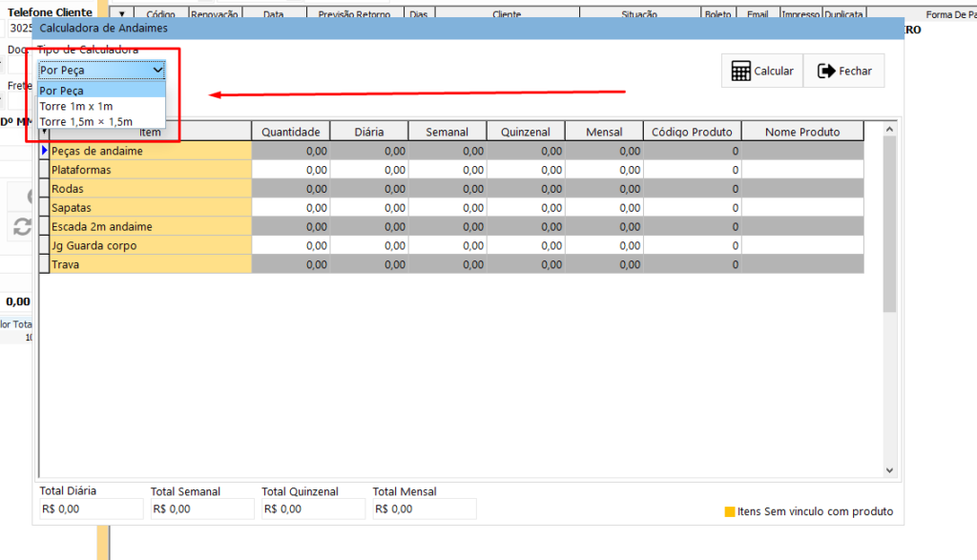
Task: Click the Semanal cell for Jg Guarda corpo
Action: tap(447, 245)
